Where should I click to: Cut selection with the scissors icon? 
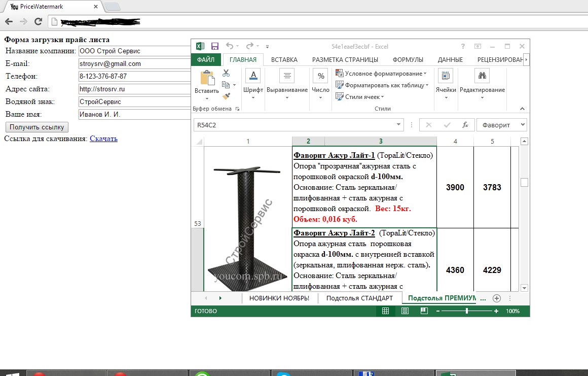pyautogui.click(x=226, y=73)
